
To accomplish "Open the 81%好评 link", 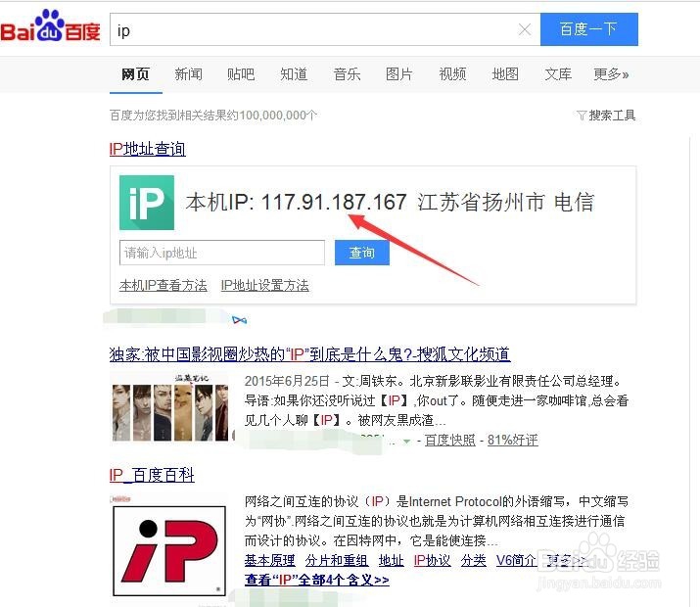I will click(512, 441).
